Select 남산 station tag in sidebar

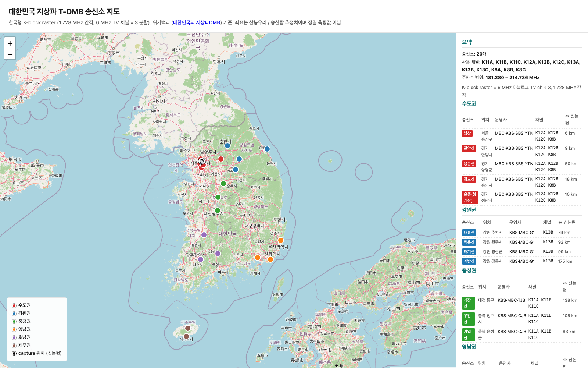467,133
